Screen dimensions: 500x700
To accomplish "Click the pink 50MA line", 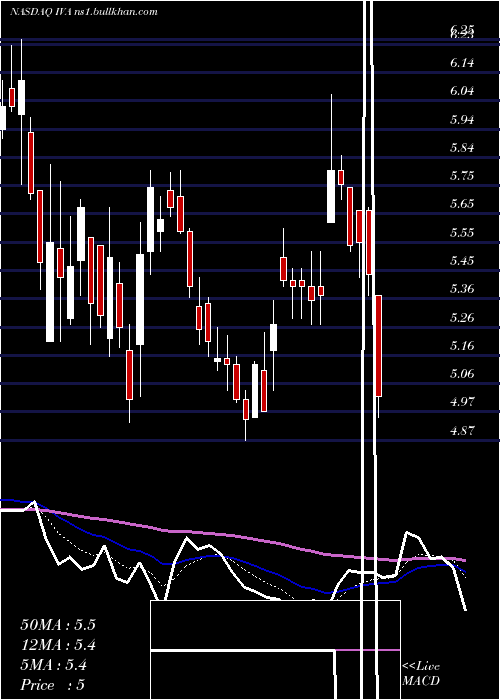I will [x=232, y=535].
